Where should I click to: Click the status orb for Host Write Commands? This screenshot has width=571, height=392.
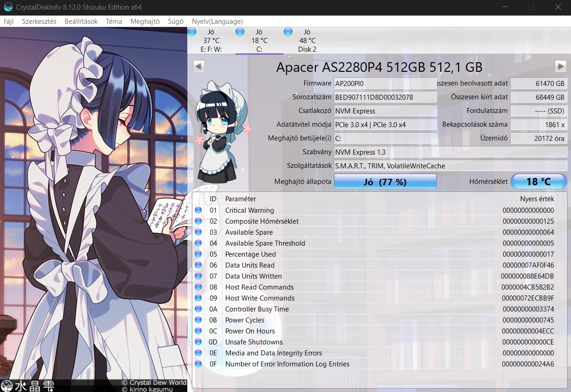(x=198, y=298)
